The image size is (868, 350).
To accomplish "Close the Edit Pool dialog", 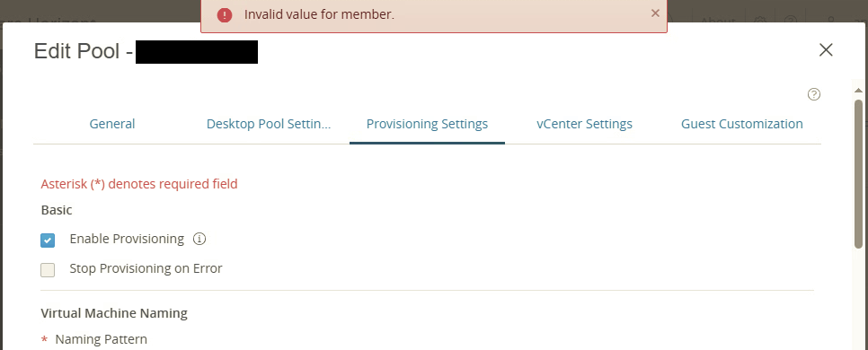I will 826,49.
